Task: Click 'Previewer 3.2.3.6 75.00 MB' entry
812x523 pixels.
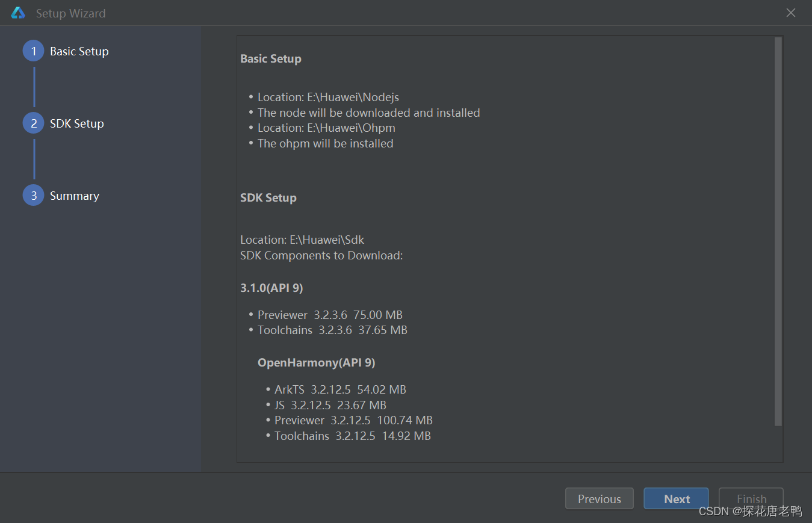Action: (x=330, y=315)
